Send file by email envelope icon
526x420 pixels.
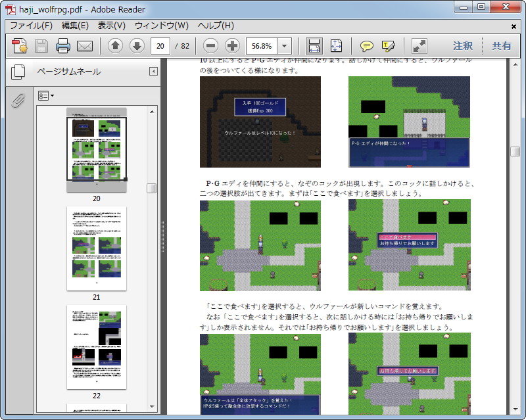point(85,46)
